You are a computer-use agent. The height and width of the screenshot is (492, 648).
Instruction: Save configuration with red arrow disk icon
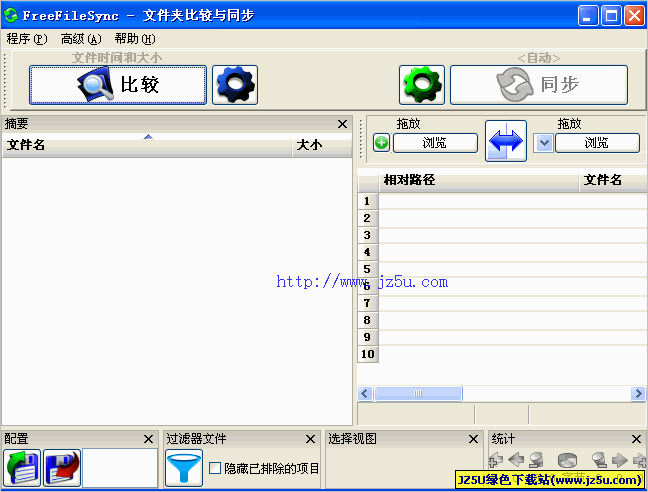(x=62, y=468)
